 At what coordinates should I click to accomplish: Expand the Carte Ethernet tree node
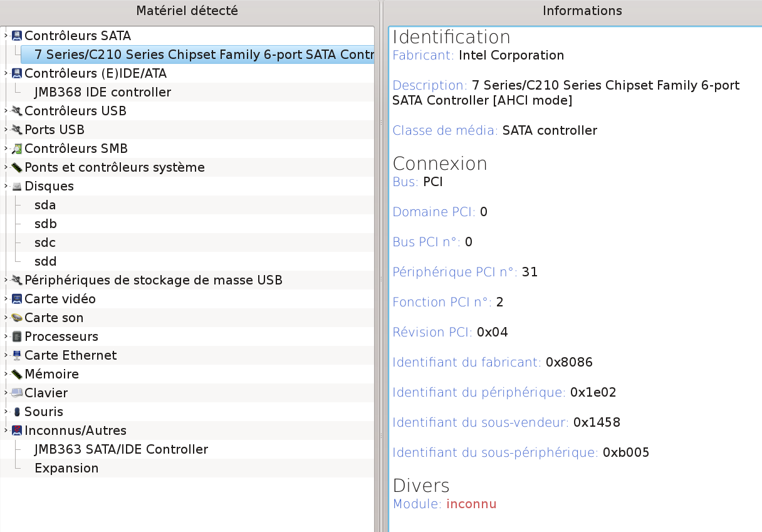tap(6, 355)
